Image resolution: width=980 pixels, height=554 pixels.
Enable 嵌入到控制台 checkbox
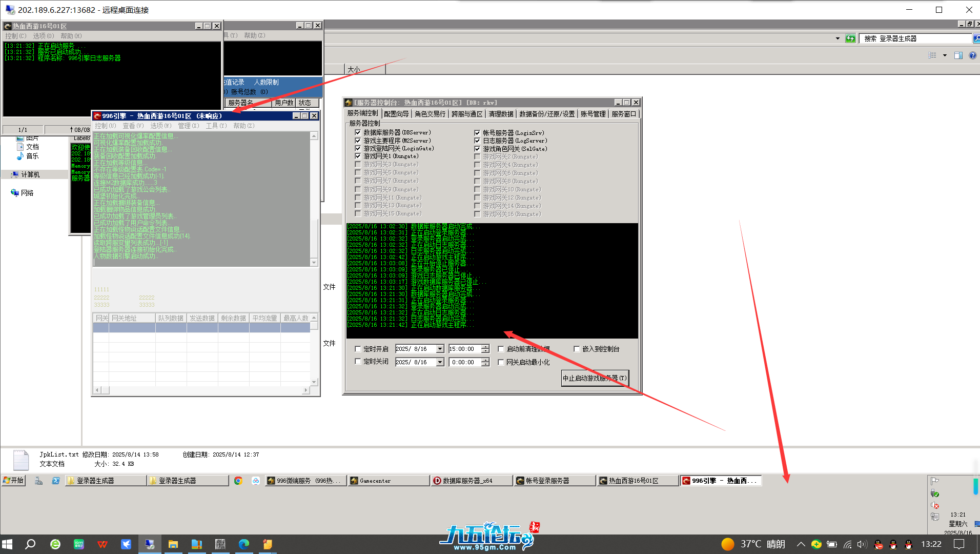[577, 349]
